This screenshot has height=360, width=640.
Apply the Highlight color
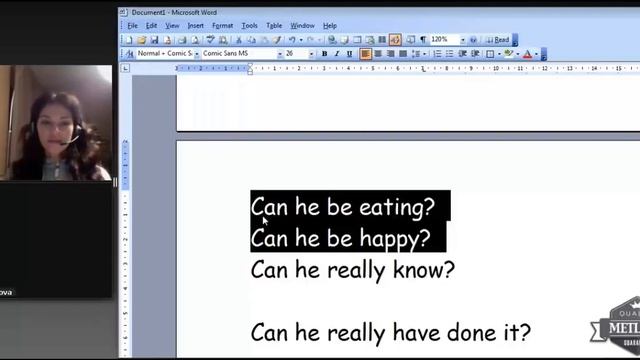(x=508, y=54)
